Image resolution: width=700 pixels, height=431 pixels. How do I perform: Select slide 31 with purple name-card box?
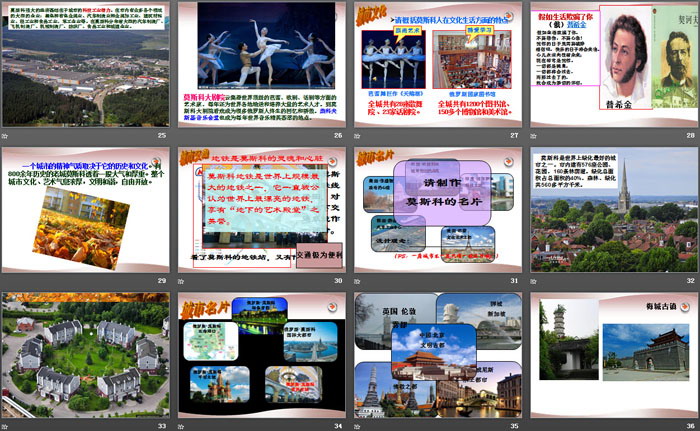(x=438, y=210)
